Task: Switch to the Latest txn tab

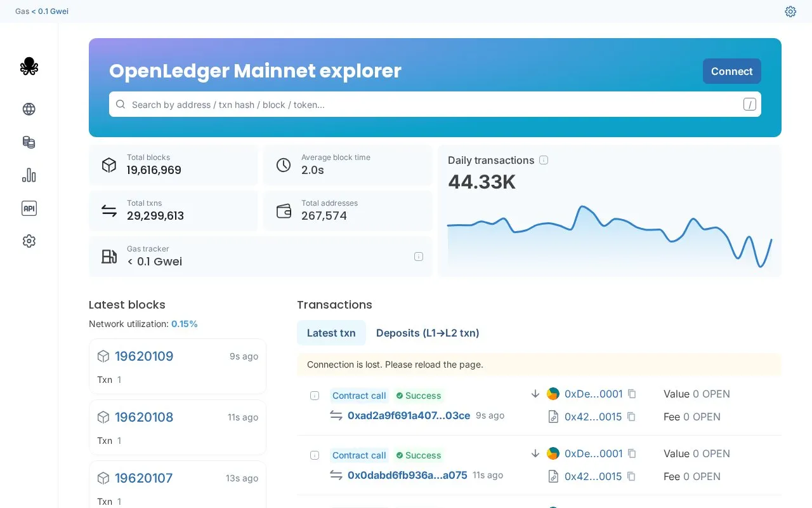Action: 331,333
